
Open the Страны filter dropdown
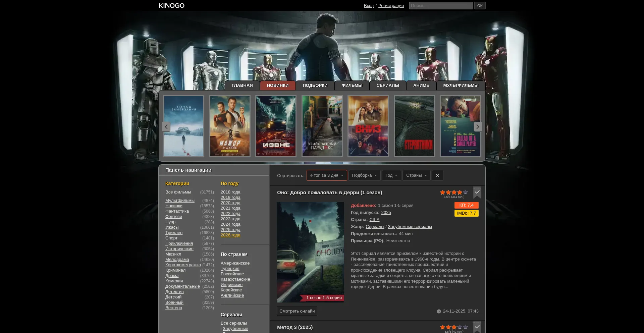coord(416,175)
